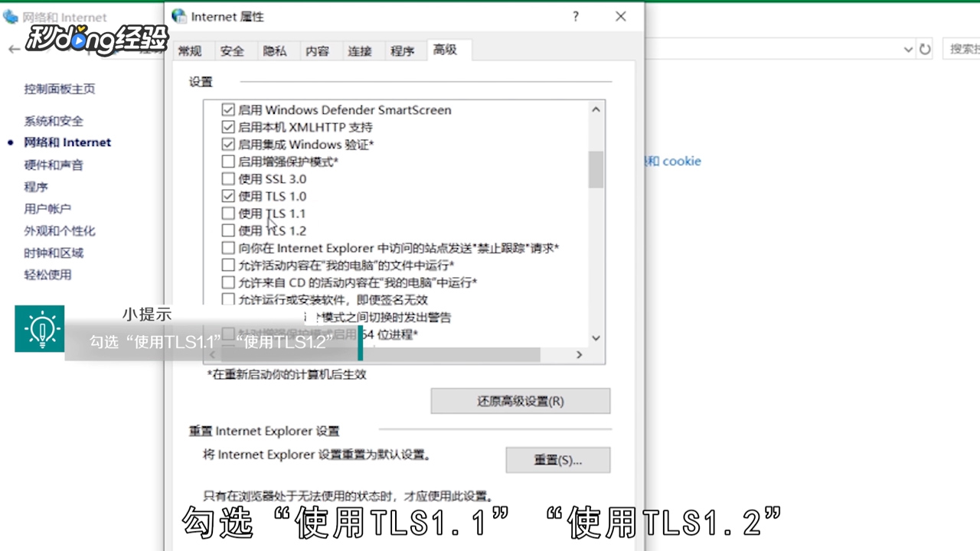Check 允许来自 CD 的活动内容 checkbox

pyautogui.click(x=228, y=282)
